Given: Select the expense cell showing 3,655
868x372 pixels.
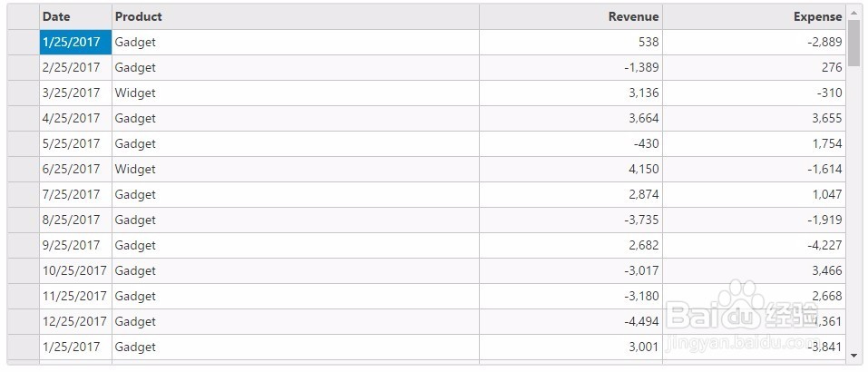Looking at the screenshot, I should (754, 118).
